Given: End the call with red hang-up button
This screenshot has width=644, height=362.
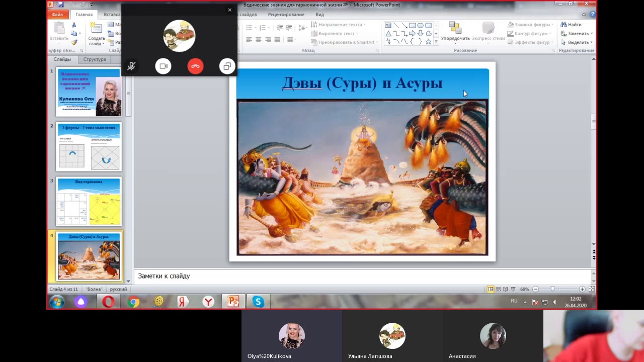Looking at the screenshot, I should coord(195,66).
